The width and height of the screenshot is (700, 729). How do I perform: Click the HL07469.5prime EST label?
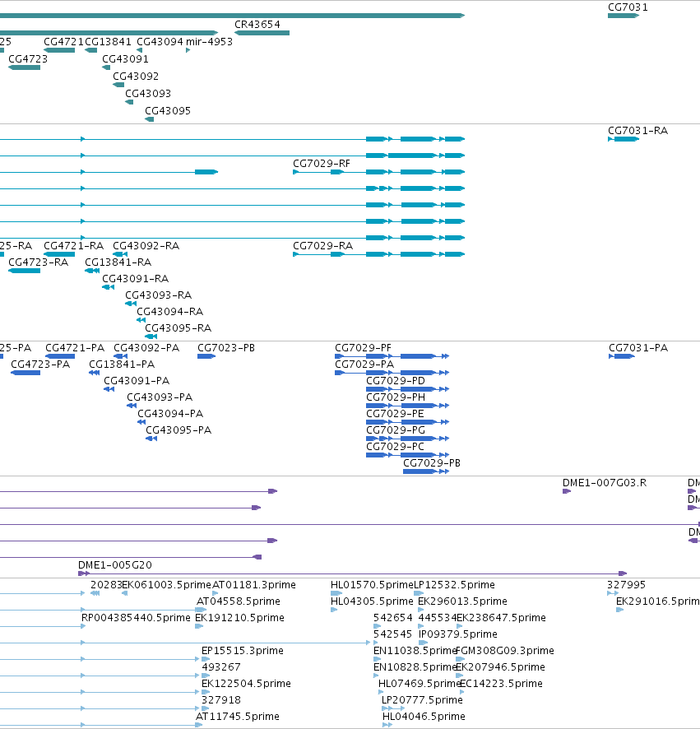[420, 684]
